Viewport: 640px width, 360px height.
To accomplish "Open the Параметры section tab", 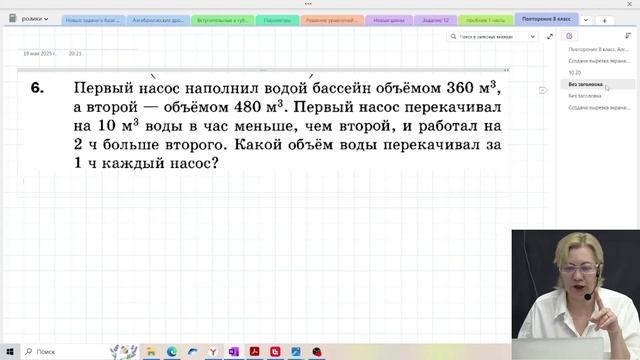I will coord(277,20).
